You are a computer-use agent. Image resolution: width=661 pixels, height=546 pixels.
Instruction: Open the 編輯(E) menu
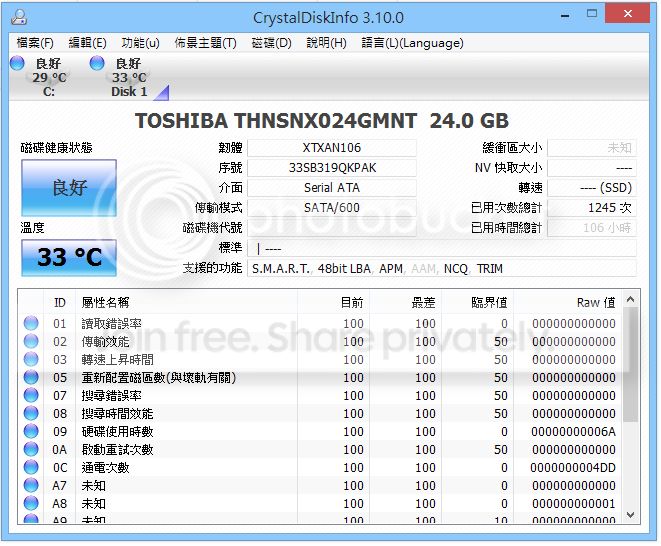click(x=87, y=43)
